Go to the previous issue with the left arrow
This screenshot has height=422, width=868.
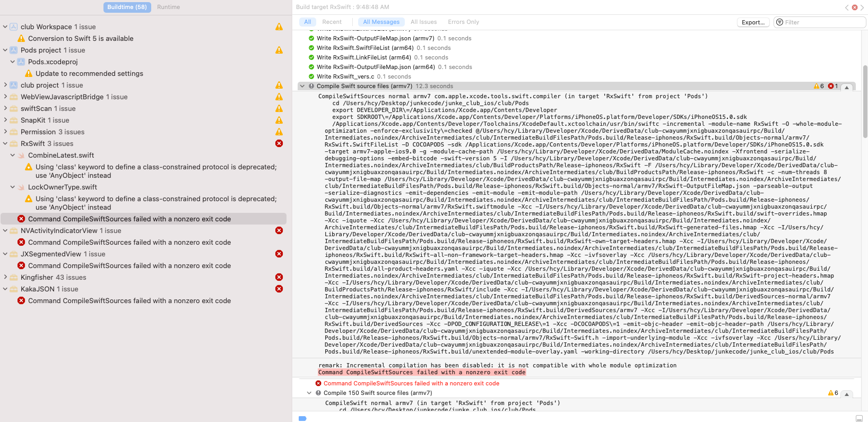pos(847,7)
